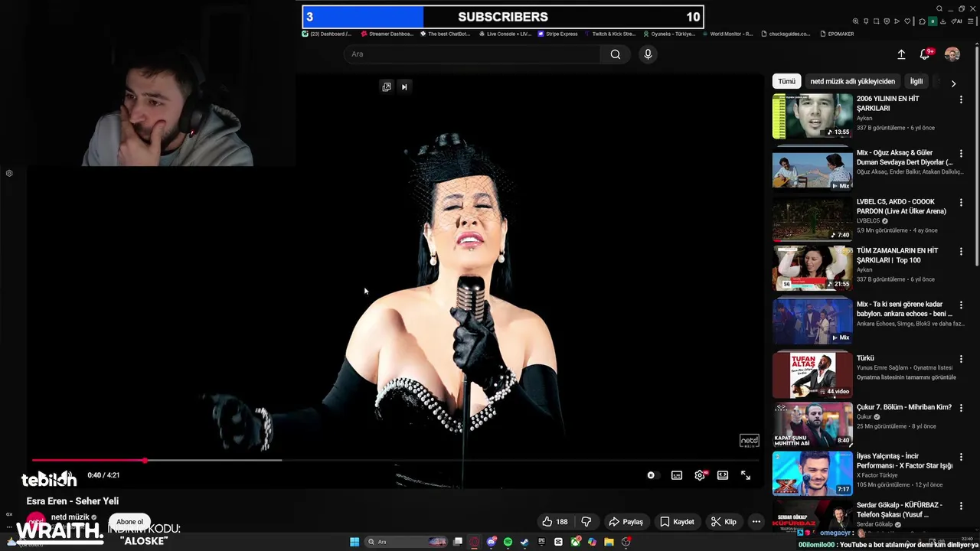This screenshot has height=551, width=980.
Task: Click the Paylaş share button
Action: coord(626,522)
